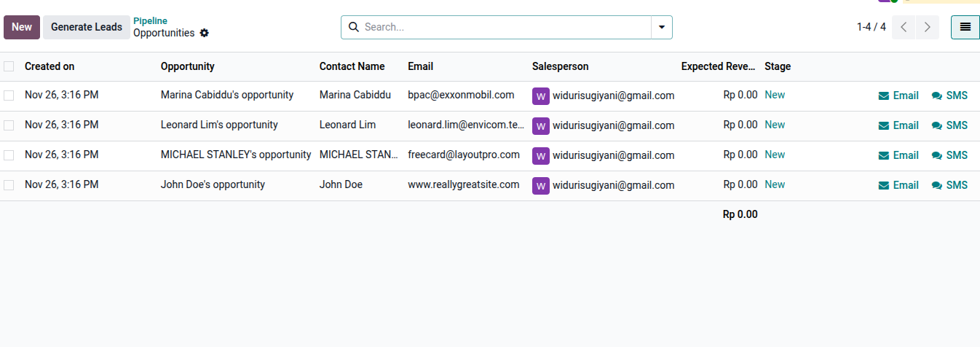Select the John Doe's opportunity checkbox
Screen dimensions: 980x347
[x=9, y=185]
